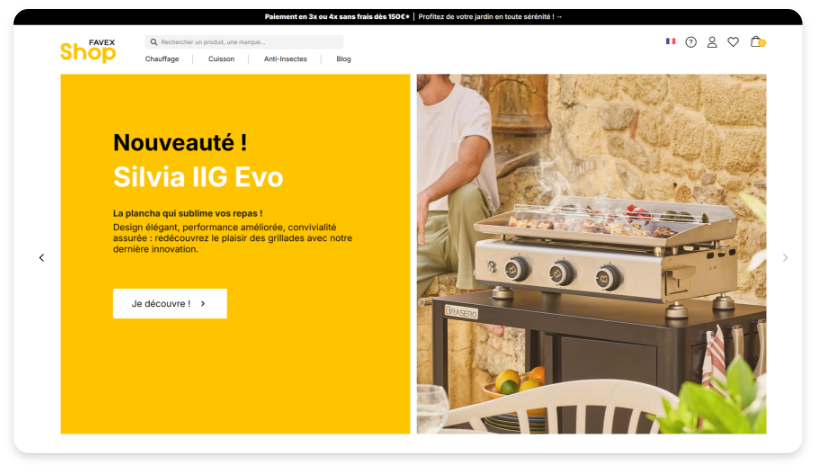Click arrow inside Je découvre button
Viewport: 816px width, 471px height.
point(203,303)
